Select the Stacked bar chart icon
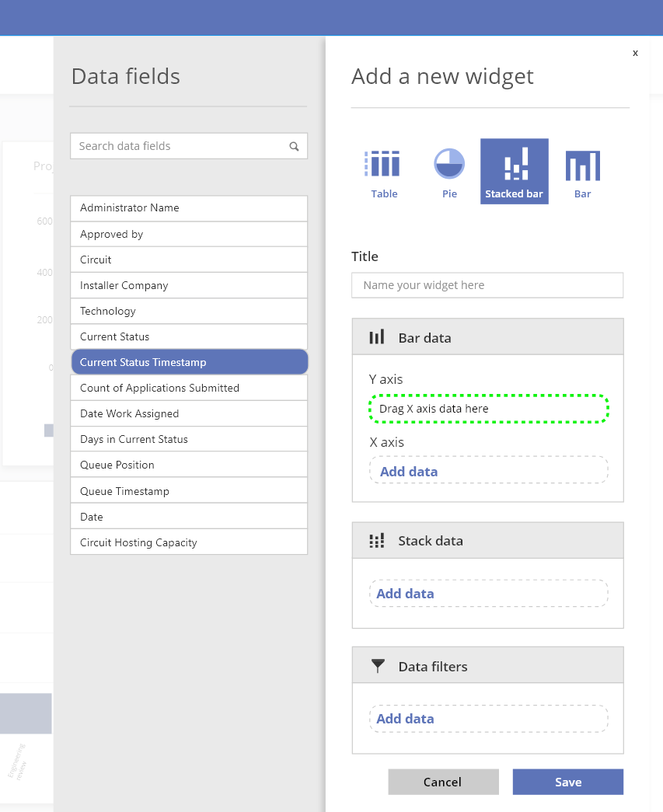 click(515, 166)
